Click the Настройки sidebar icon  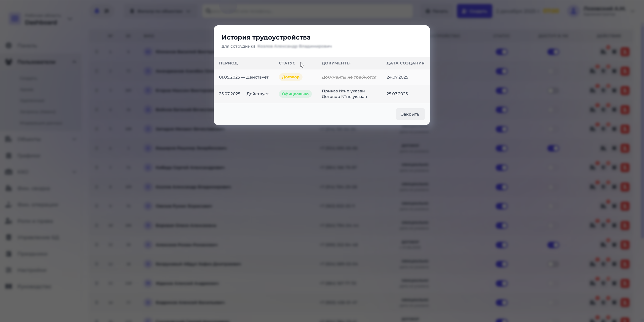[x=9, y=270]
